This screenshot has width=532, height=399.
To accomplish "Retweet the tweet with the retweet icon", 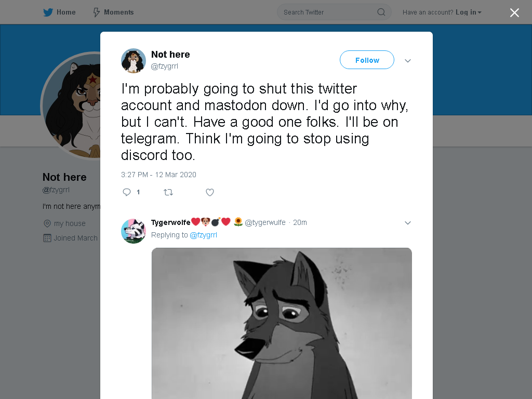I will 168,192.
